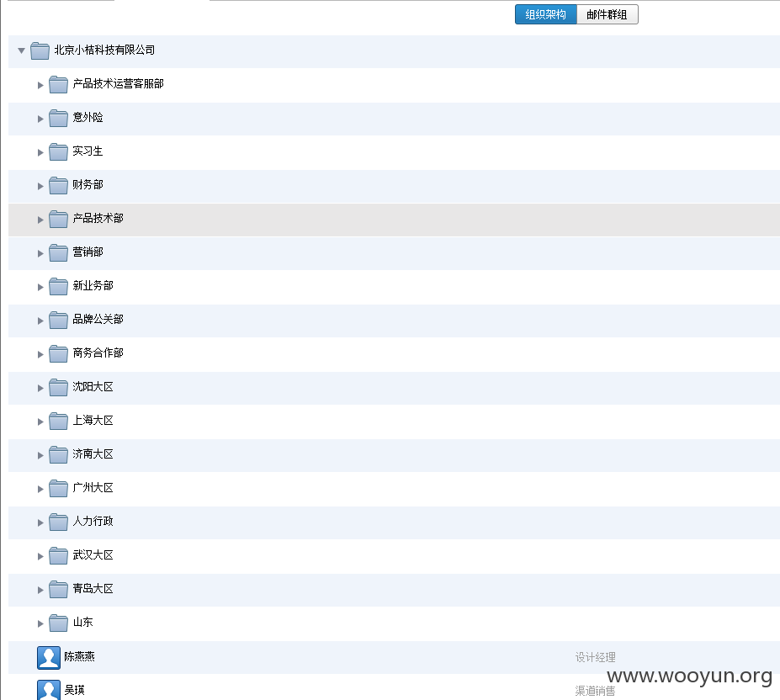
Task: Click the 沈阳大区 folder icon
Action: (58, 387)
